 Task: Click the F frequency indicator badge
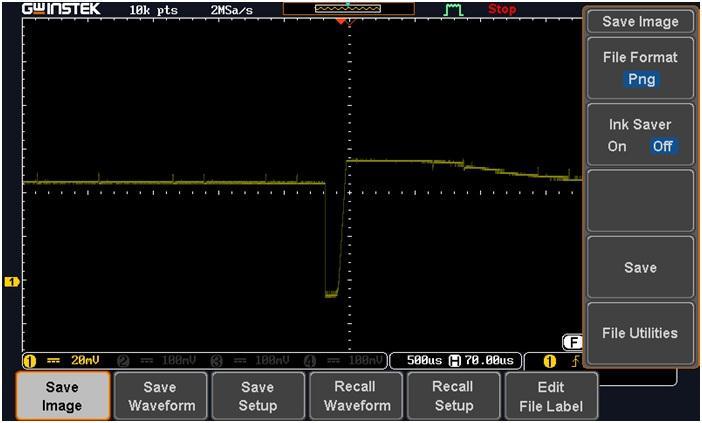[x=573, y=342]
